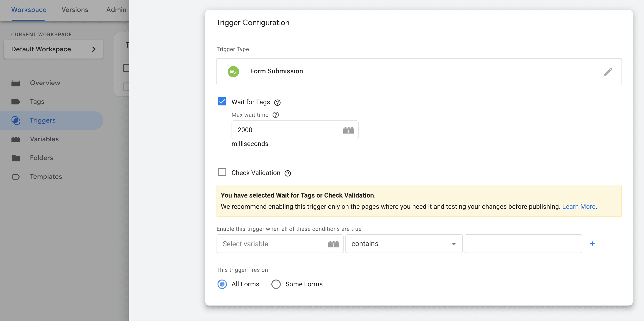Add another condition with the plus icon
Image resolution: width=644 pixels, height=321 pixels.
pos(592,243)
